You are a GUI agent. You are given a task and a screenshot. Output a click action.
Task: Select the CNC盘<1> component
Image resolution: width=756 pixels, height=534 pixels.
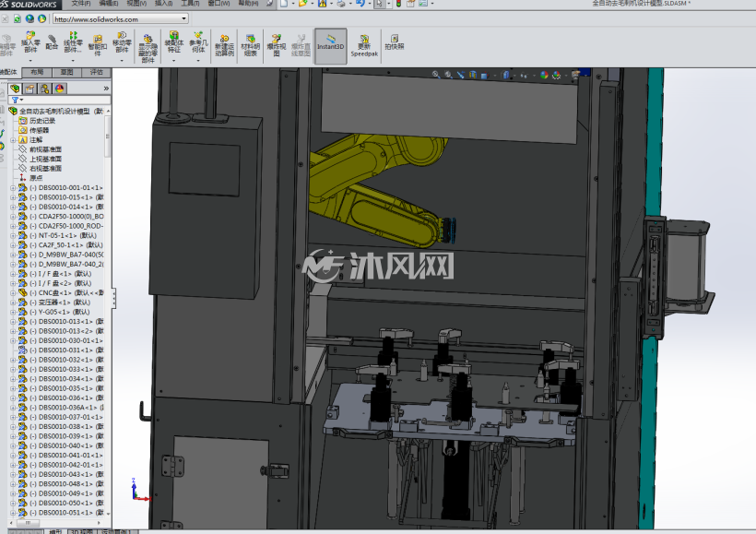click(x=66, y=292)
